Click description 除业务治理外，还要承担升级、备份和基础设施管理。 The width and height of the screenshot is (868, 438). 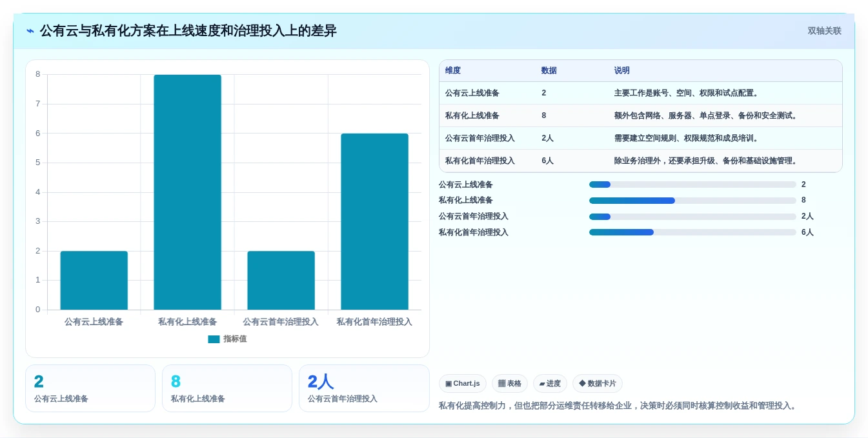(707, 161)
